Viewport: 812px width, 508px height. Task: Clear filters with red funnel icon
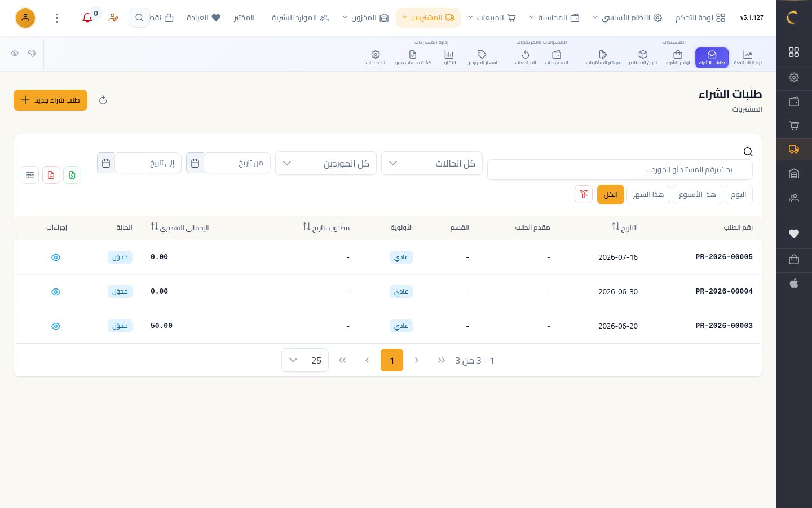(x=584, y=194)
